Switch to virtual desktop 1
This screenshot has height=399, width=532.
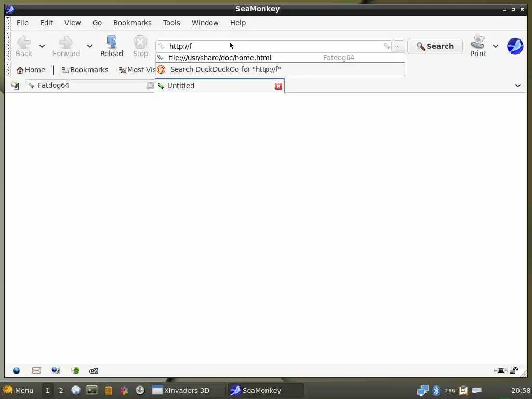48,391
